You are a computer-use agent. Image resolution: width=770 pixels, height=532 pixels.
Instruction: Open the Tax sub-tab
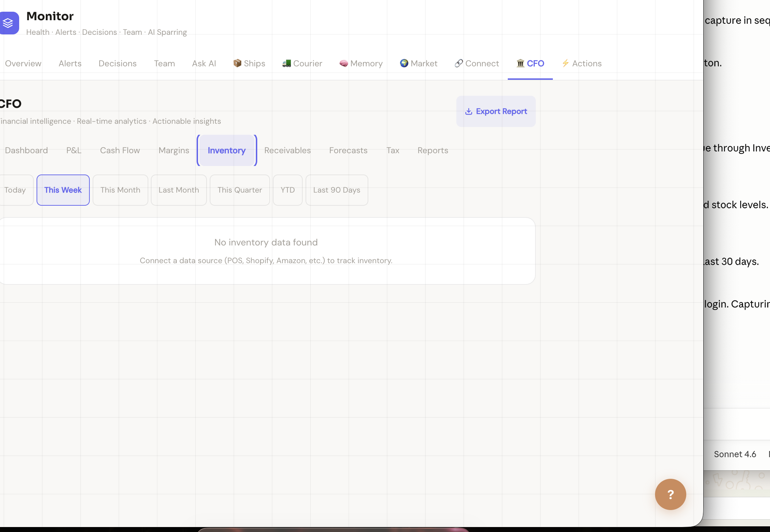tap(393, 150)
